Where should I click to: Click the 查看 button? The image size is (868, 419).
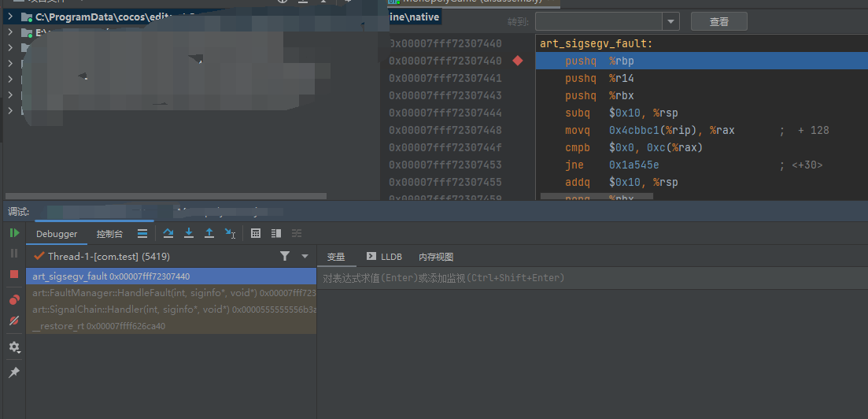[x=719, y=21]
